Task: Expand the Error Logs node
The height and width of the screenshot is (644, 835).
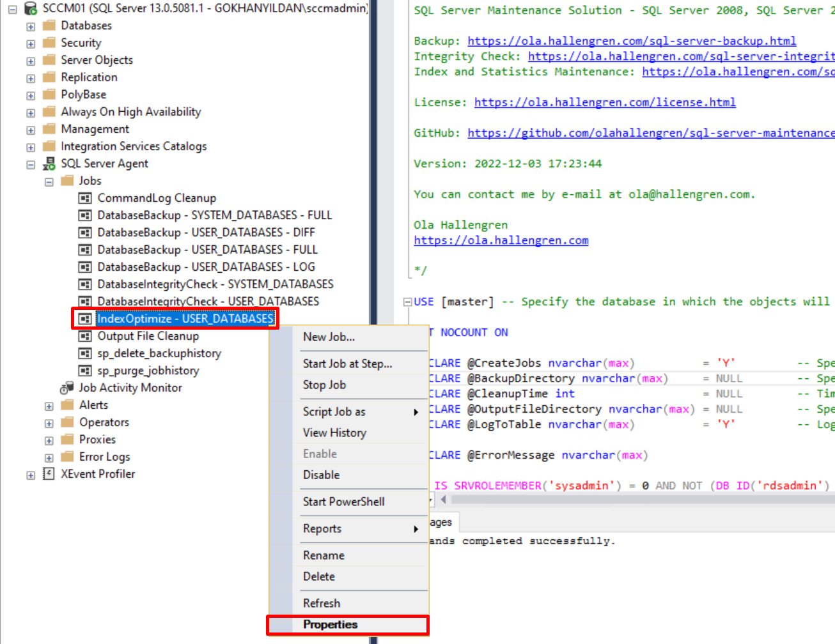Action: point(49,458)
